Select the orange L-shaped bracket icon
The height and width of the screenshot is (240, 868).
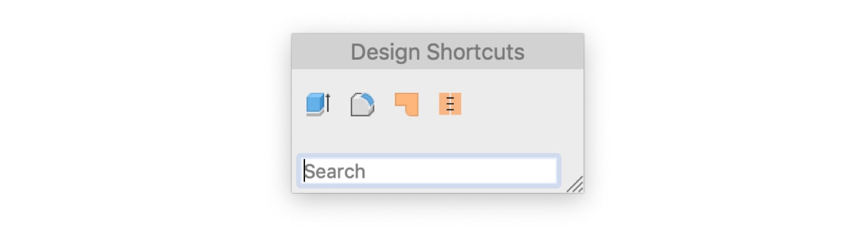click(x=406, y=104)
